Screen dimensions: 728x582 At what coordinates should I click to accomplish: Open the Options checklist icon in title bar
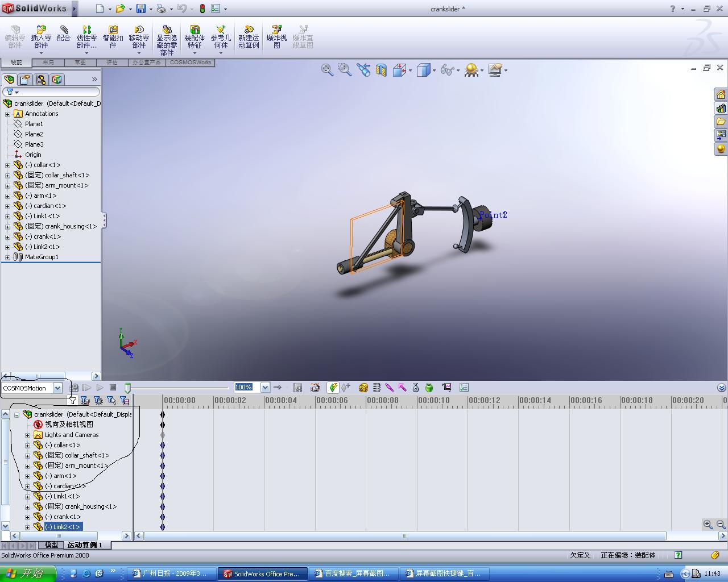[x=216, y=9]
